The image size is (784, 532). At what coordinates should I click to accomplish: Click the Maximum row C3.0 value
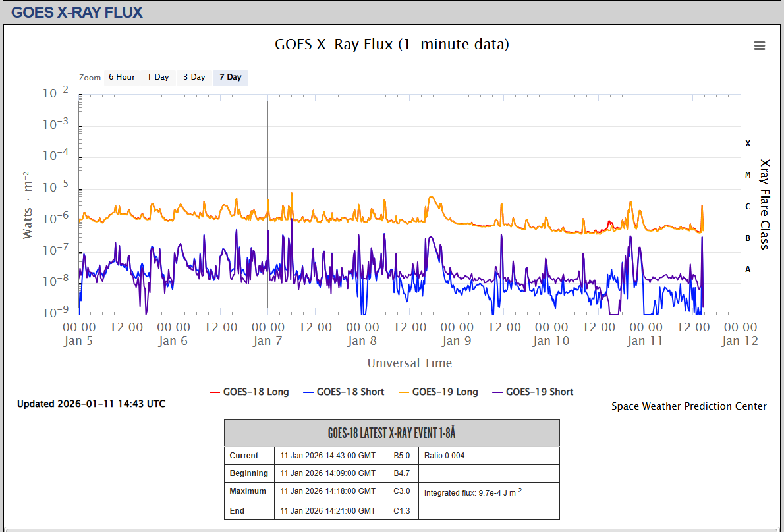pyautogui.click(x=402, y=491)
